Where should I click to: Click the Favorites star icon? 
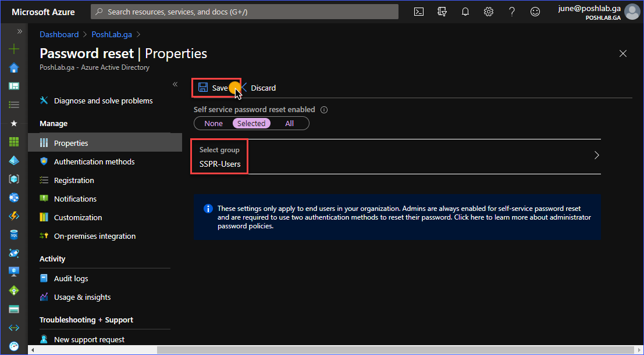[x=14, y=123]
